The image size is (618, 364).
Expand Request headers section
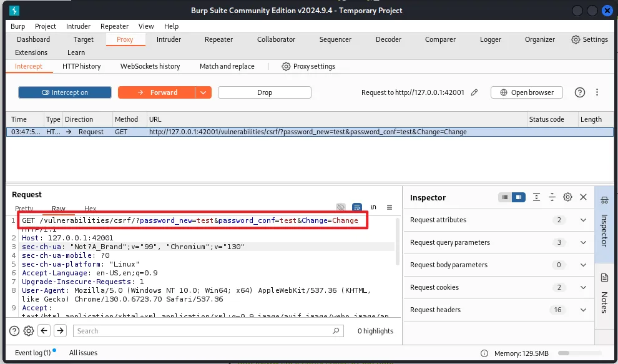coord(583,310)
